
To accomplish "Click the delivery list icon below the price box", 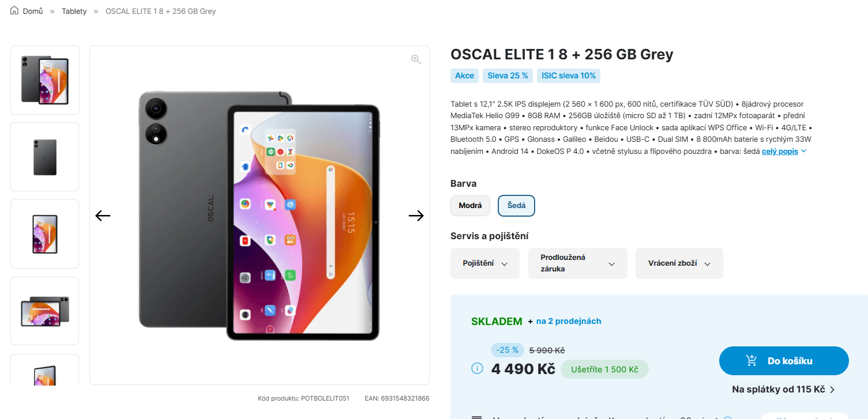I will pos(477,417).
